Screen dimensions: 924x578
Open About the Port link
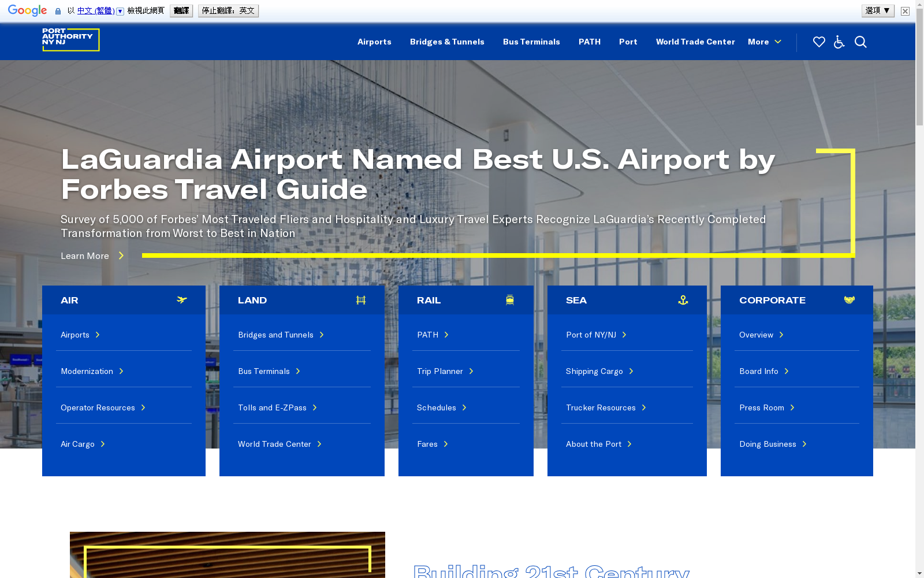pyautogui.click(x=599, y=444)
